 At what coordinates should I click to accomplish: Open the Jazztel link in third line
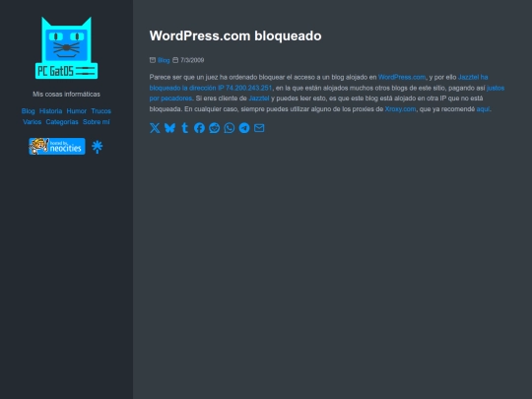tap(259, 99)
